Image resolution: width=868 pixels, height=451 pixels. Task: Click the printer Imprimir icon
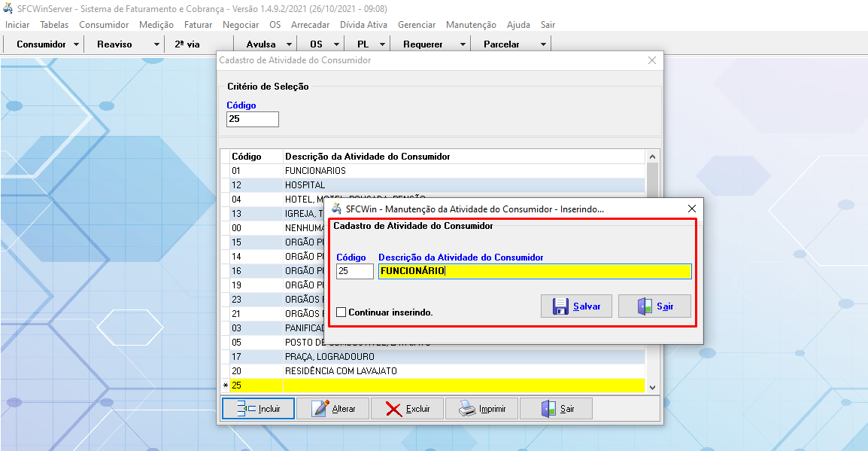pyautogui.click(x=467, y=409)
